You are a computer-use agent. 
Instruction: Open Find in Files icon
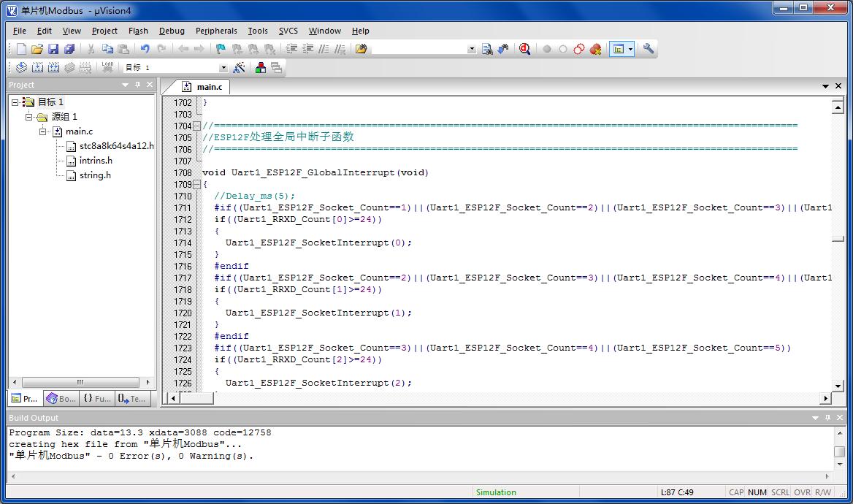click(362, 49)
